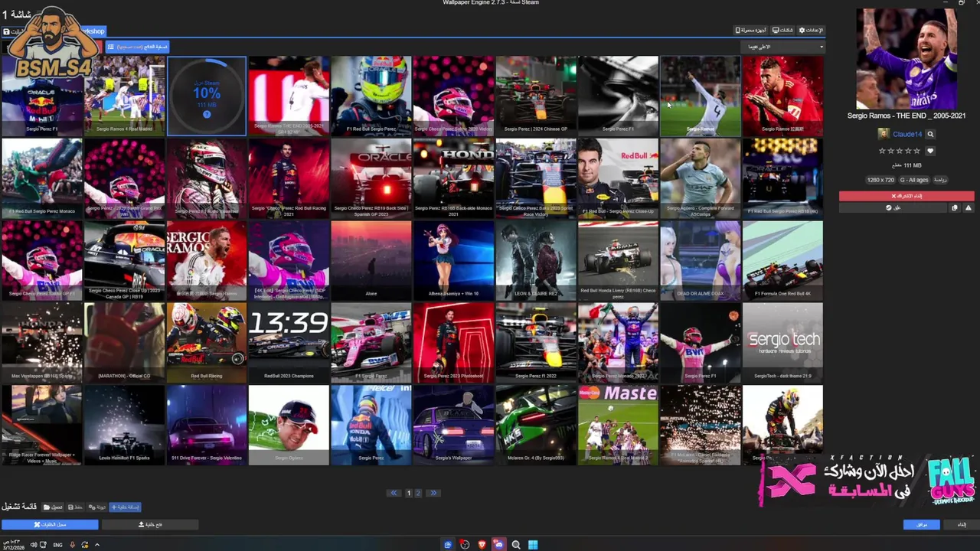Open the Red Bull Racing helmet wallpaper

[x=207, y=342]
